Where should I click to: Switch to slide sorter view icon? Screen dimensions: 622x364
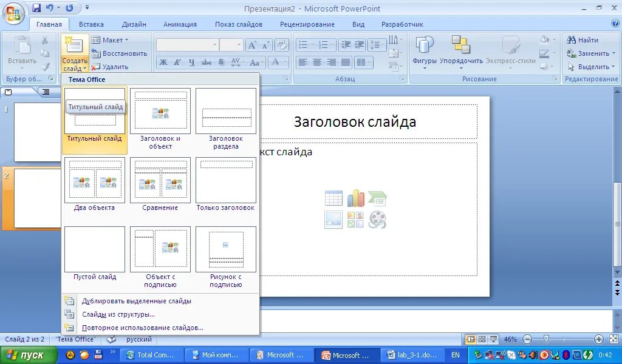pyautogui.click(x=482, y=340)
